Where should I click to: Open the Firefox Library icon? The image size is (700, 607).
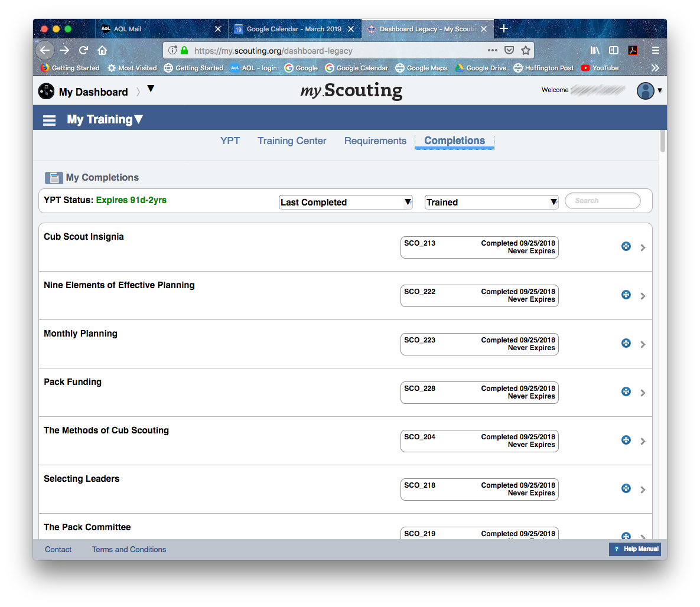tap(595, 50)
